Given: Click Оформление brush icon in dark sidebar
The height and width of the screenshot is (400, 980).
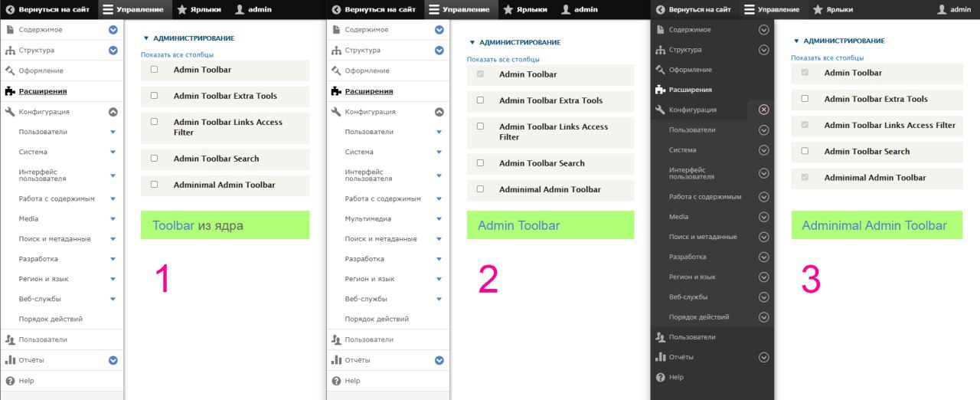Looking at the screenshot, I should tap(660, 70).
